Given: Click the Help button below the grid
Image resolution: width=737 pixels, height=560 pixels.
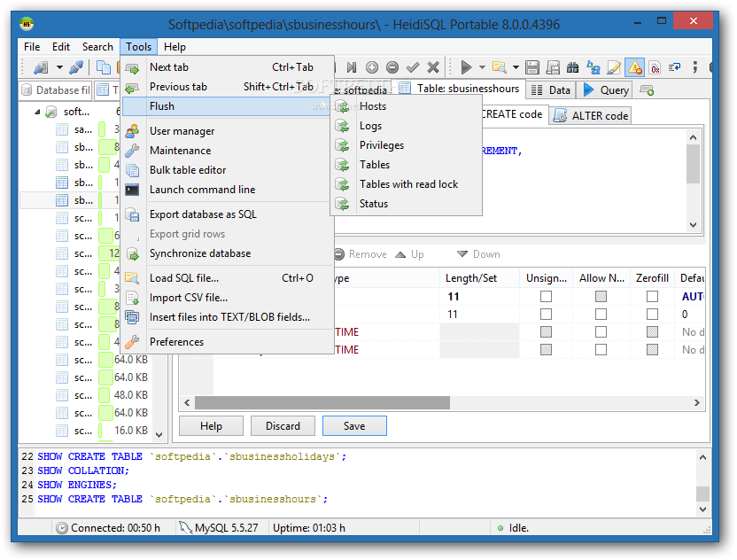Looking at the screenshot, I should [x=211, y=426].
